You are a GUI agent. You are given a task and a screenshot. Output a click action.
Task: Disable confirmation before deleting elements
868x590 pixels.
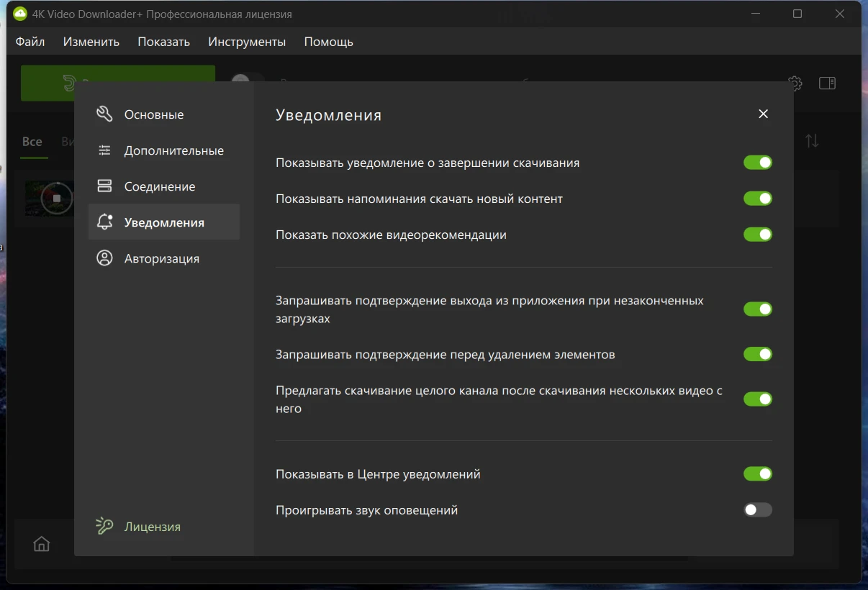(757, 355)
